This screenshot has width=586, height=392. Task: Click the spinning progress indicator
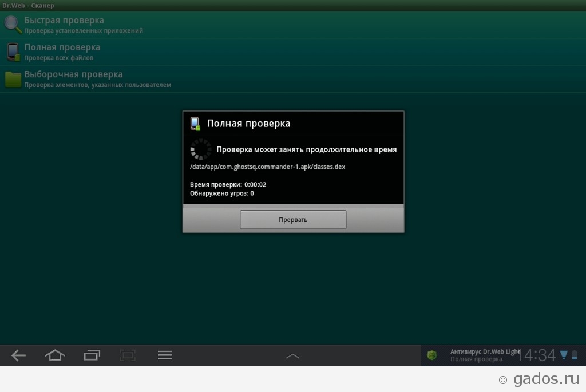201,149
